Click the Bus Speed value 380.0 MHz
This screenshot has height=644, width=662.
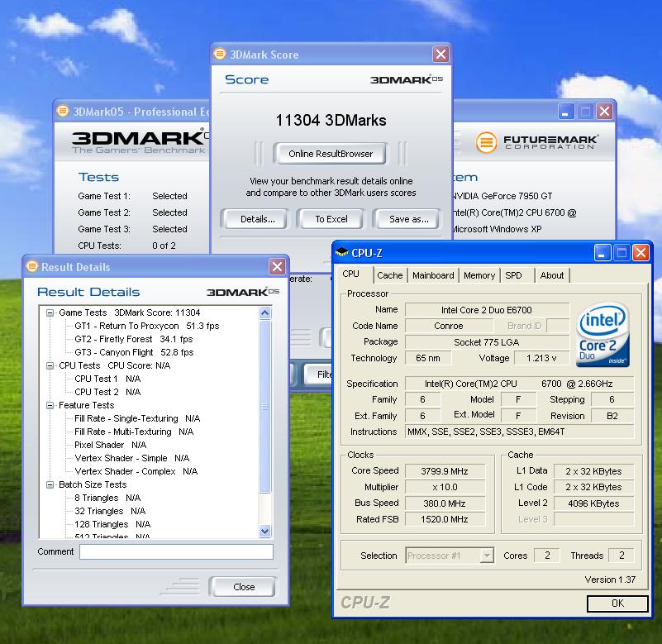coord(445,503)
